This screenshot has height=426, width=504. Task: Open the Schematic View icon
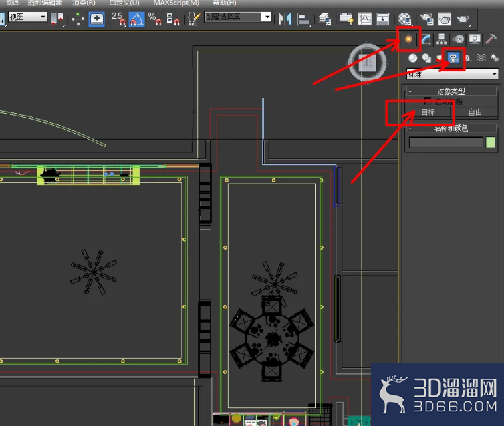click(x=383, y=19)
